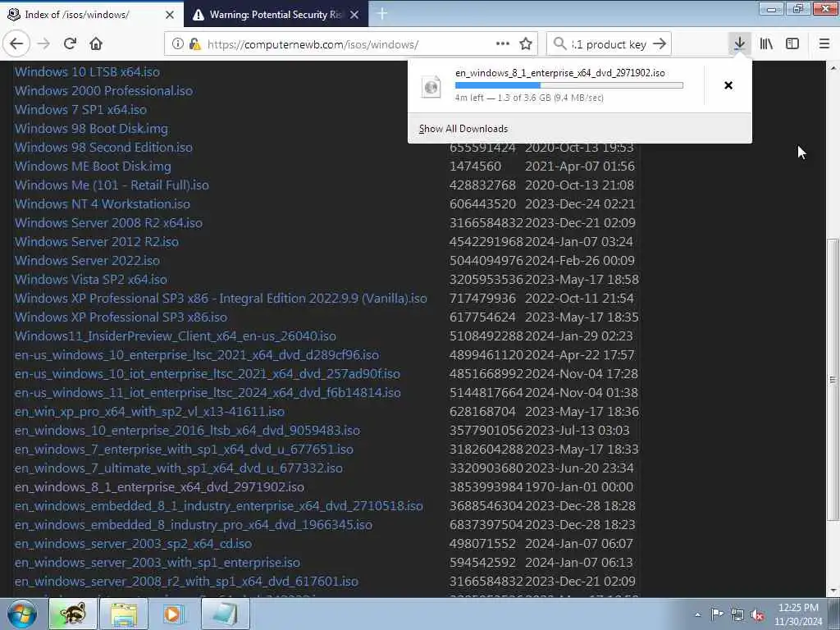Screen dimensions: 840x630
Task: Open a new tab with plus button
Action: pos(382,14)
